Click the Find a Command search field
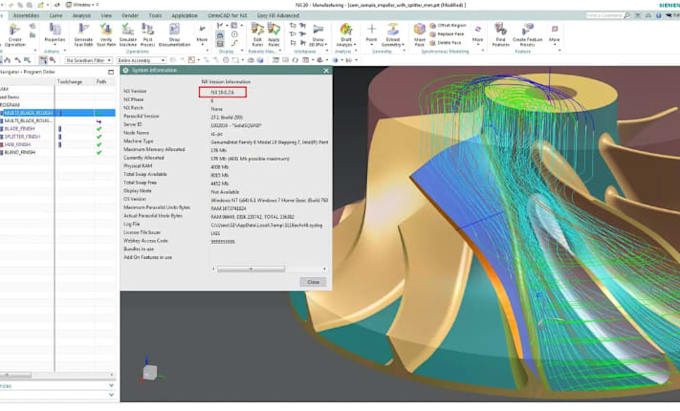This screenshot has width=680, height=411. click(x=604, y=16)
